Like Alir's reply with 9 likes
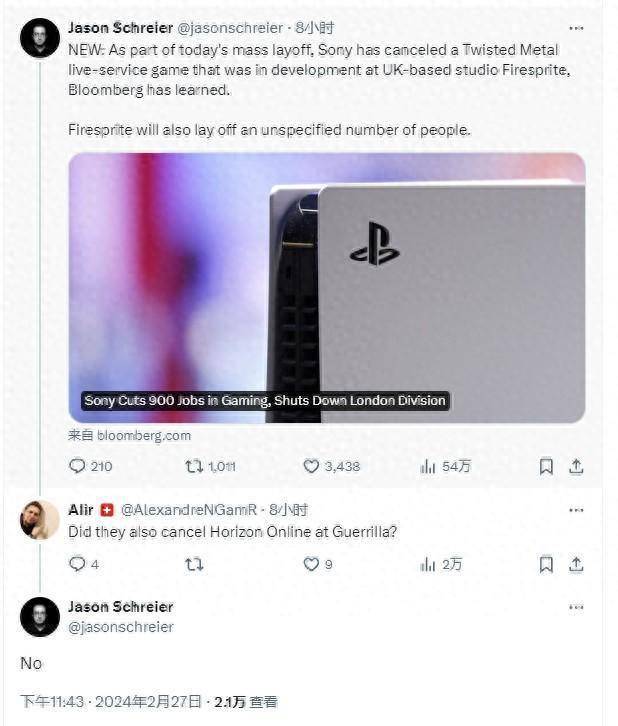Viewport: 618px width, 726px height. tap(311, 564)
